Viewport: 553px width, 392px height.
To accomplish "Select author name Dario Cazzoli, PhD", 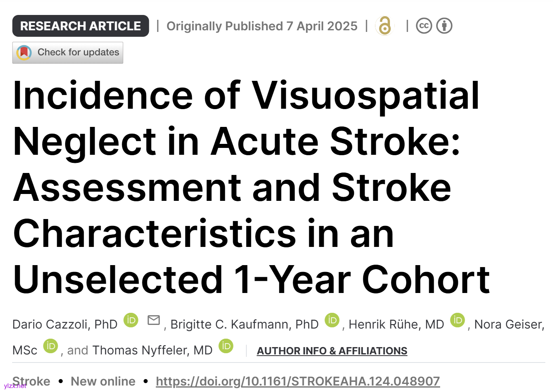I will [x=65, y=325].
